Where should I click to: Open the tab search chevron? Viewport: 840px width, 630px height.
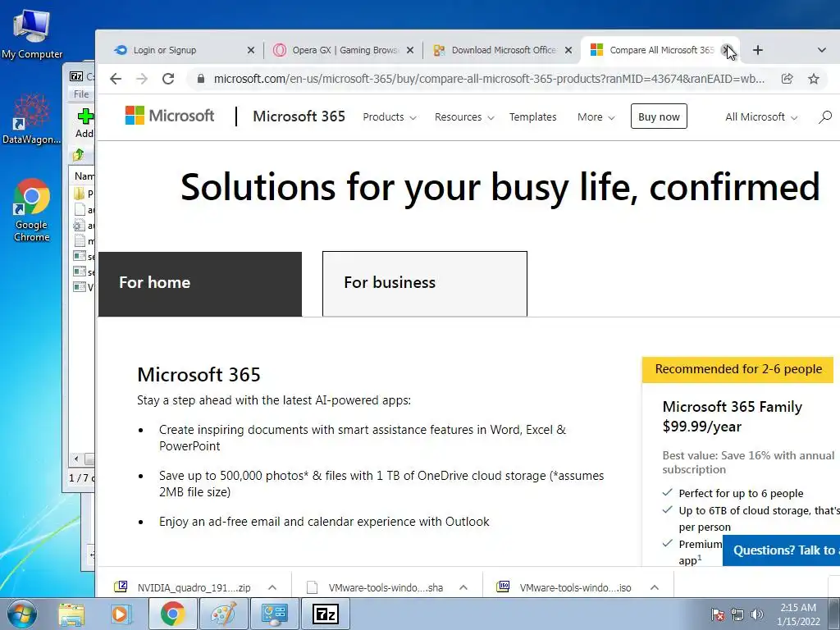[x=822, y=50]
